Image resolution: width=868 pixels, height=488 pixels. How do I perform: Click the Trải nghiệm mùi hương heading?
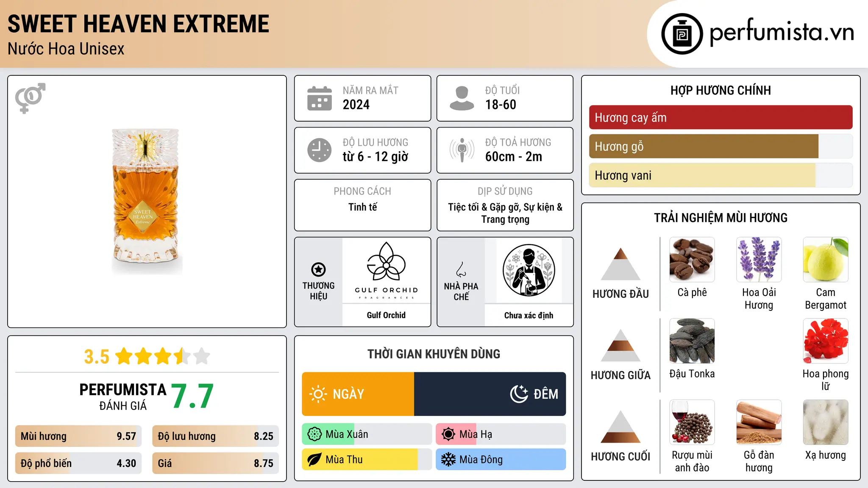click(x=721, y=218)
